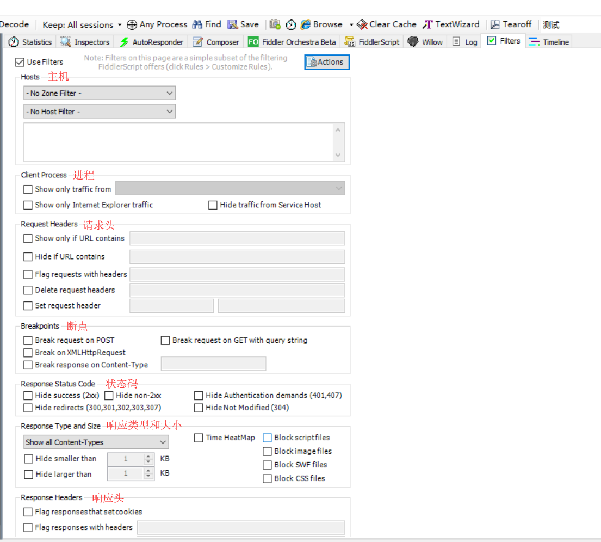Check Break response on Content-Type
This screenshot has width=601, height=542.
coord(28,365)
